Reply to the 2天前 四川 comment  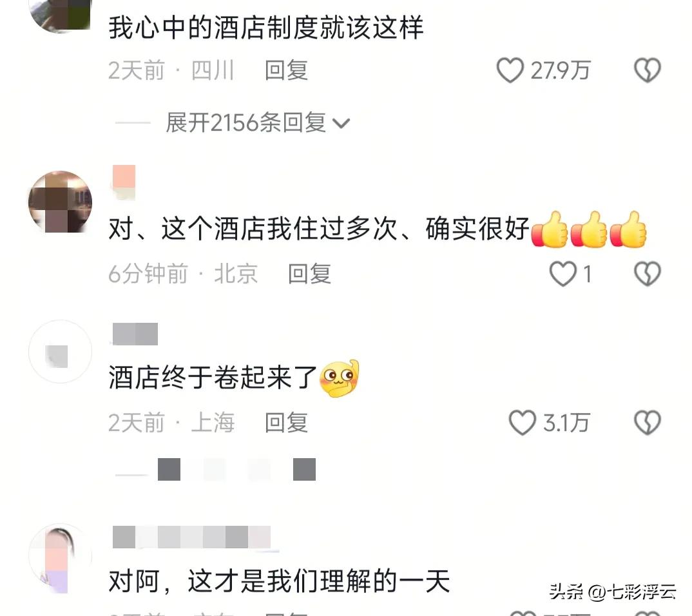[286, 71]
